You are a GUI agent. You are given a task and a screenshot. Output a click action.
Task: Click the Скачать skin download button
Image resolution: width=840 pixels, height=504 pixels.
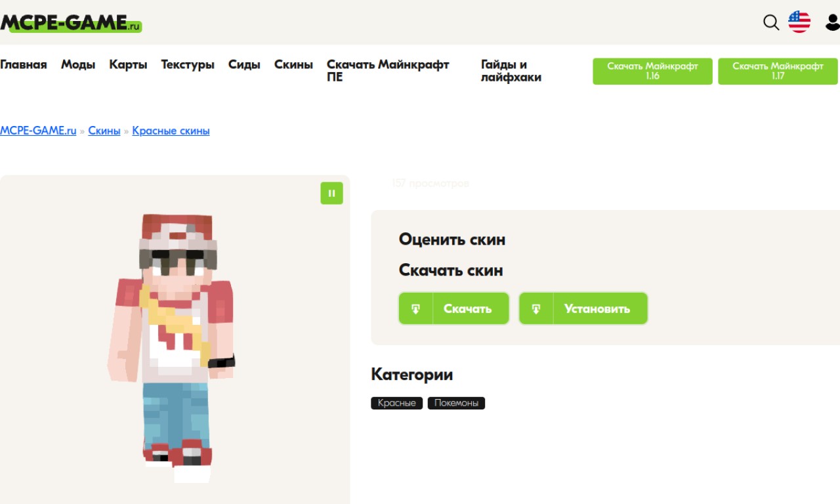454,308
